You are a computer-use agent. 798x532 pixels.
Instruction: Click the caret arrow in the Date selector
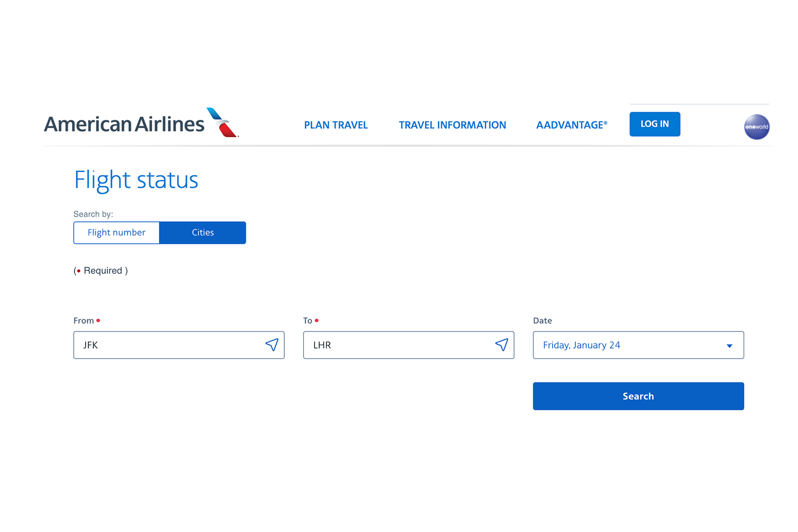pos(729,346)
